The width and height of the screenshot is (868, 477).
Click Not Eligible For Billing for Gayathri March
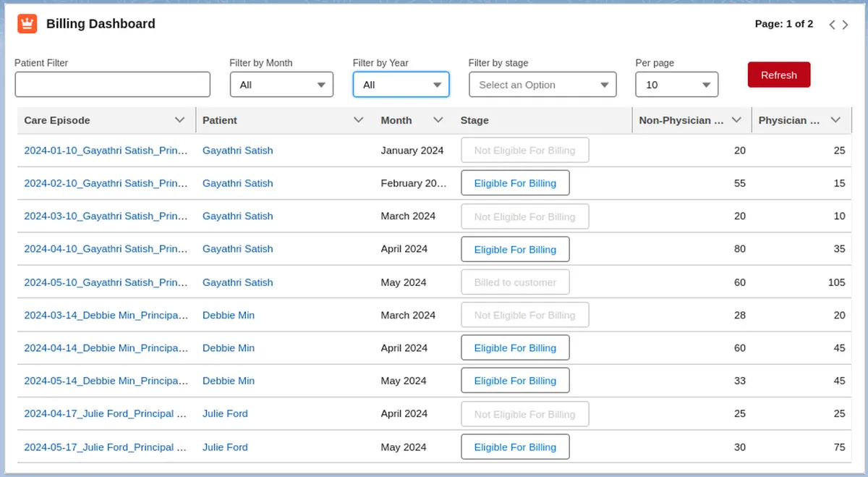pyautogui.click(x=525, y=216)
